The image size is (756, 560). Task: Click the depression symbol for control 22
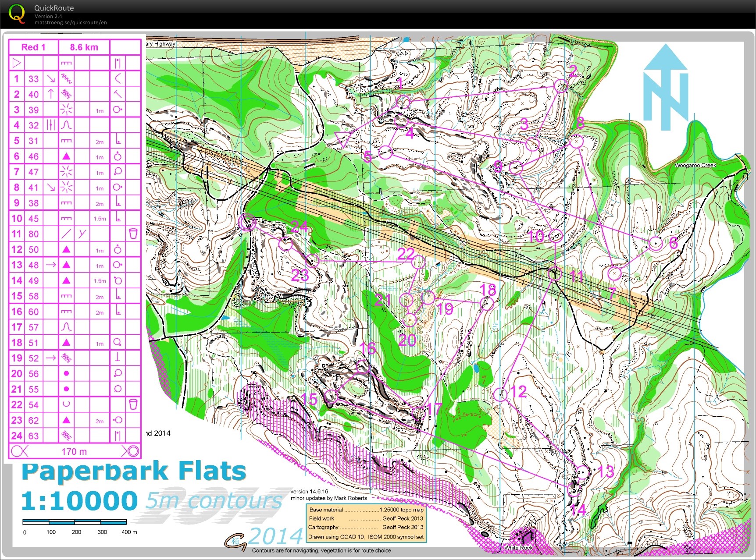(x=66, y=404)
